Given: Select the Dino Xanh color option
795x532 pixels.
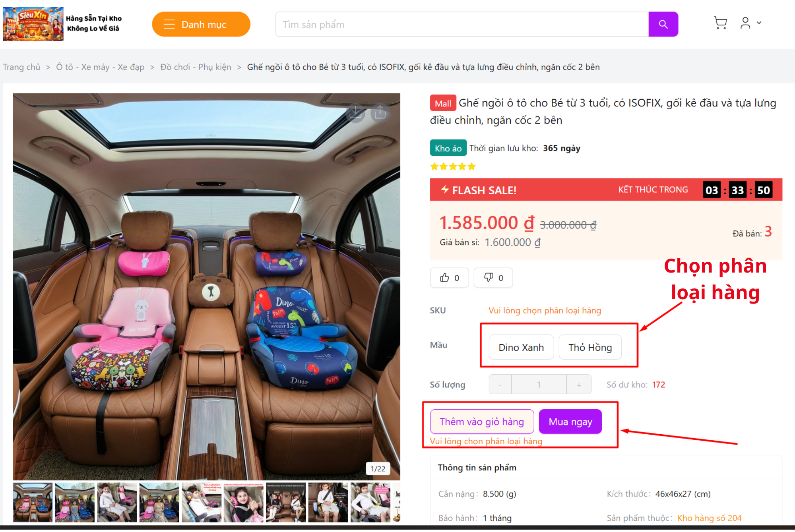Looking at the screenshot, I should [521, 347].
